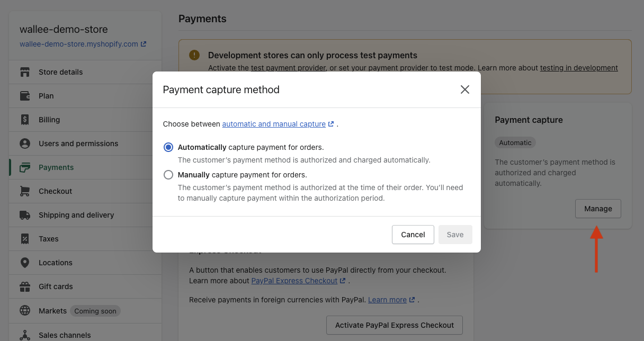Click the Manage button under Payment capture
Image resolution: width=644 pixels, height=341 pixels.
(x=598, y=208)
